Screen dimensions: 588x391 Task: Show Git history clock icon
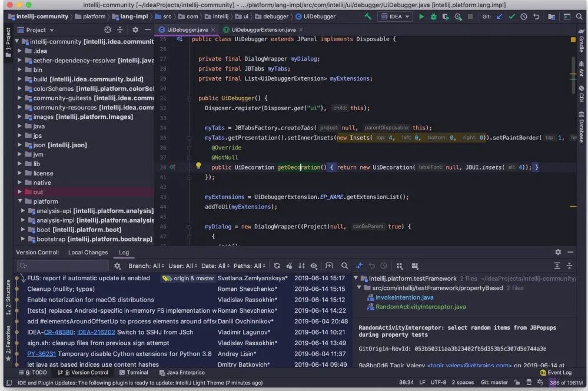[x=524, y=16]
